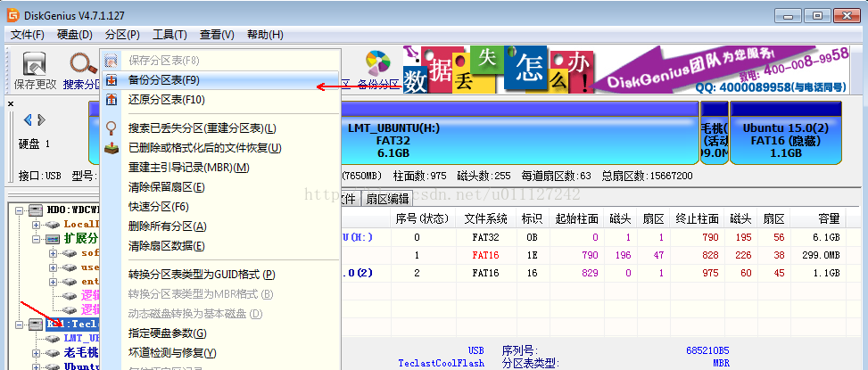Screen dimensions: 868x370
Task: Select 清除扇区数据(E) menu entry
Action: tap(220, 245)
